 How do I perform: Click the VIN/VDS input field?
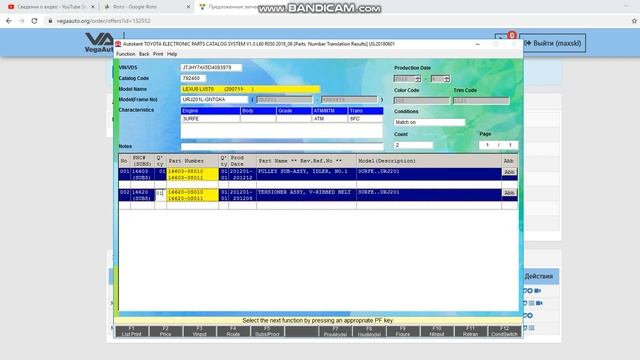(x=211, y=67)
